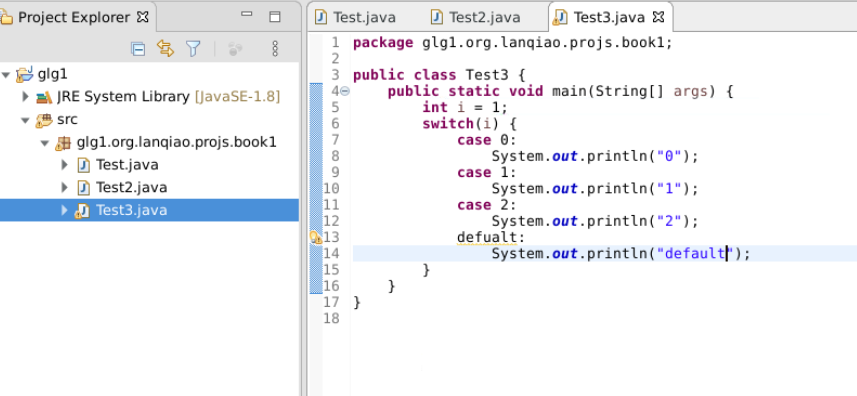Screen dimensions: 857x396
Task: Toggle Link with Editor in Project Explorer
Action: 165,49
